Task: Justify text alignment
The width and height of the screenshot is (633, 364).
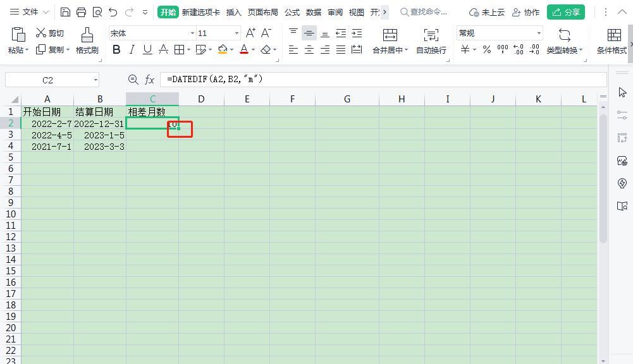Action: tap(341, 50)
